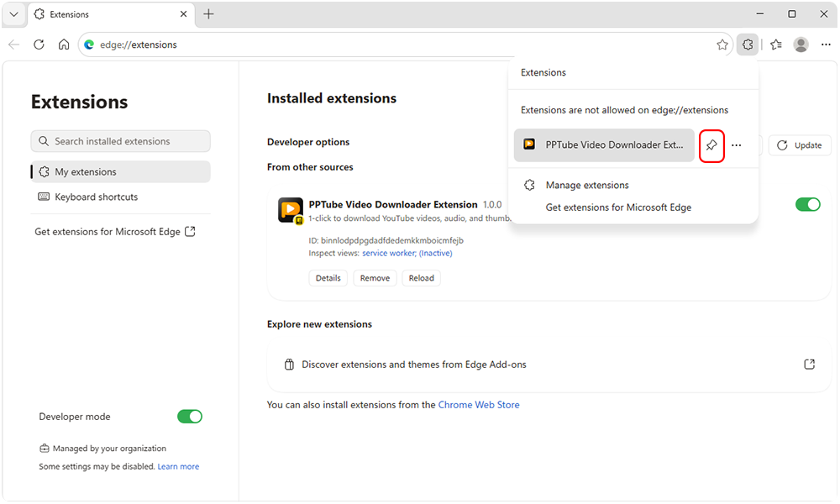The height and width of the screenshot is (504, 840).
Task: Maximize the Edge window
Action: (x=792, y=14)
